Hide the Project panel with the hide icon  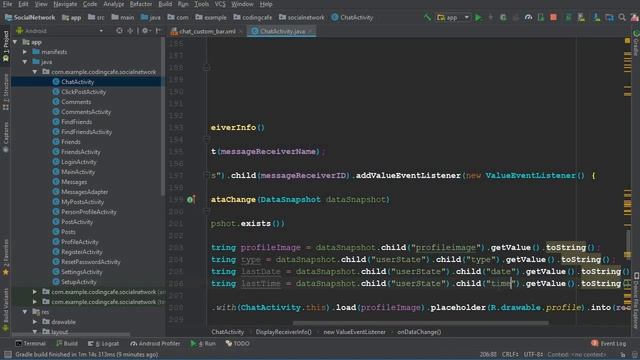(x=158, y=31)
